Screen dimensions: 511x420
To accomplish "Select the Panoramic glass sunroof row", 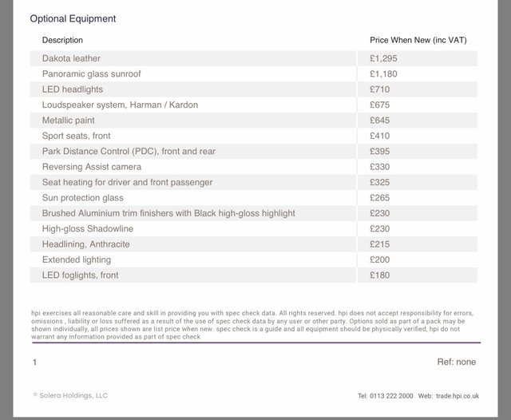I will (91, 74).
